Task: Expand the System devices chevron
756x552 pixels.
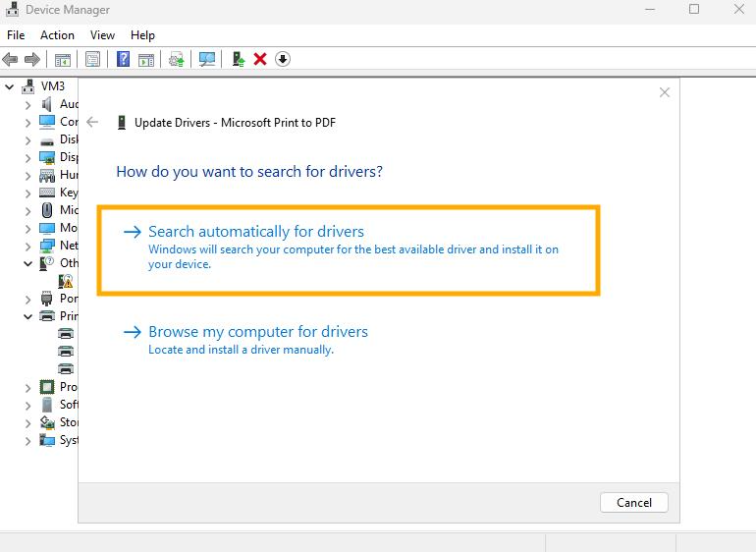Action: (x=27, y=441)
